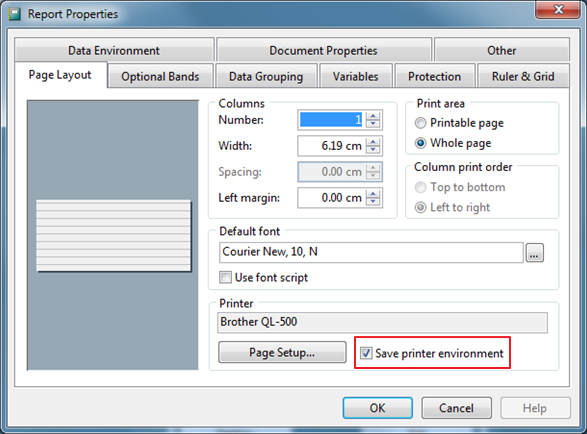The width and height of the screenshot is (587, 434).
Task: Cancel the Report Properties dialog
Action: tap(456, 408)
